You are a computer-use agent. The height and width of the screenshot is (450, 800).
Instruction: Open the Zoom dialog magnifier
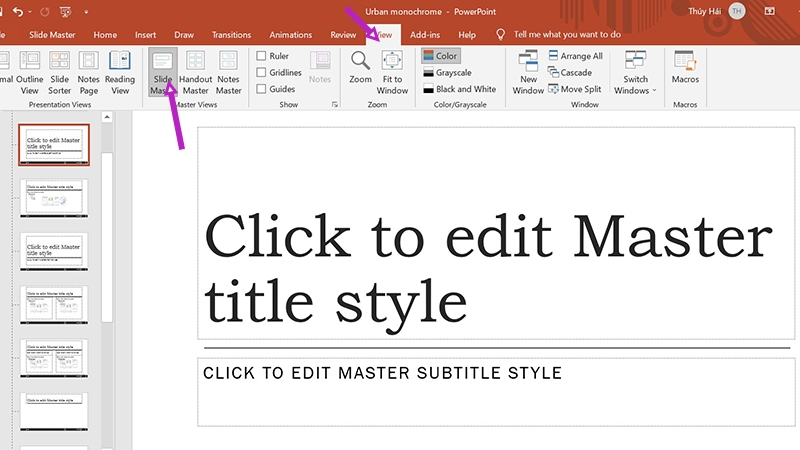click(x=360, y=67)
